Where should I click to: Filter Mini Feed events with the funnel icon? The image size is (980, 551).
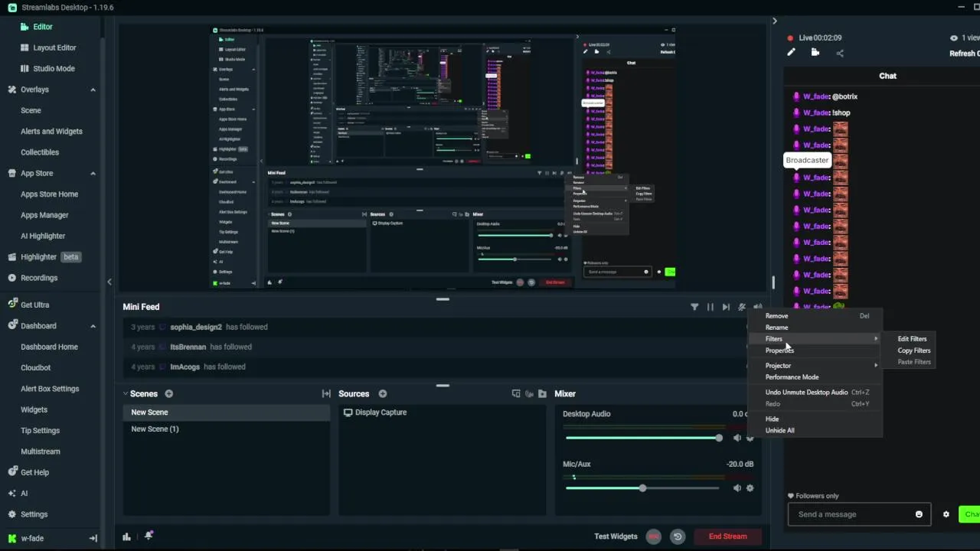[694, 307]
